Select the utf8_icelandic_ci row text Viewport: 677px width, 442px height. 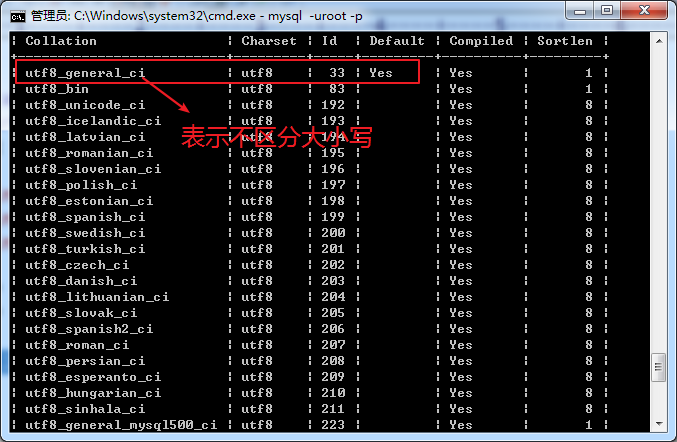click(x=93, y=121)
